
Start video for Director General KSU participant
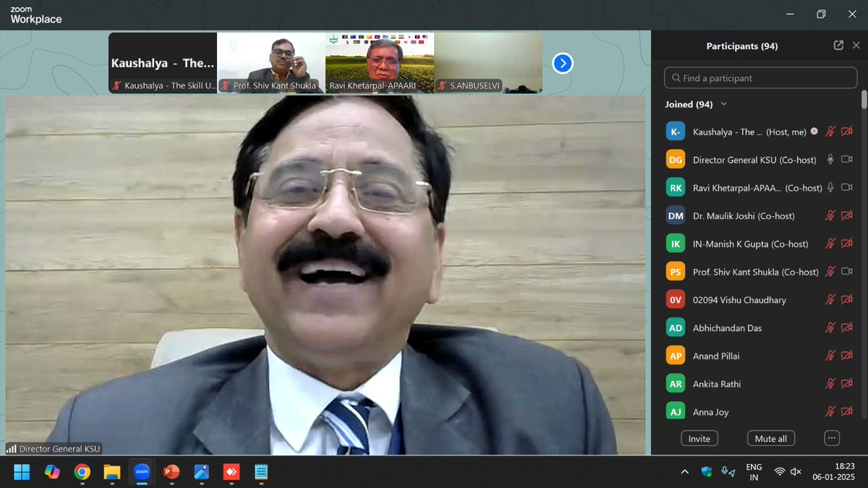click(x=847, y=159)
